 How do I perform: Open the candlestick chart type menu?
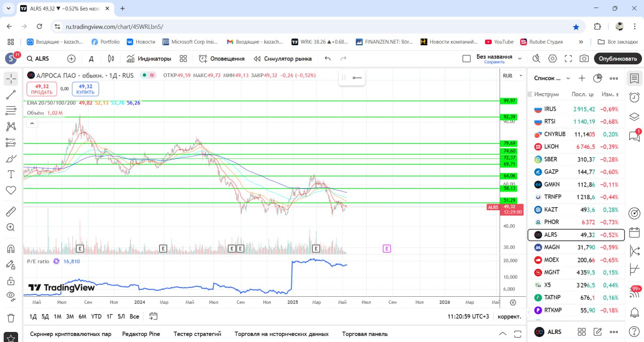tap(111, 59)
